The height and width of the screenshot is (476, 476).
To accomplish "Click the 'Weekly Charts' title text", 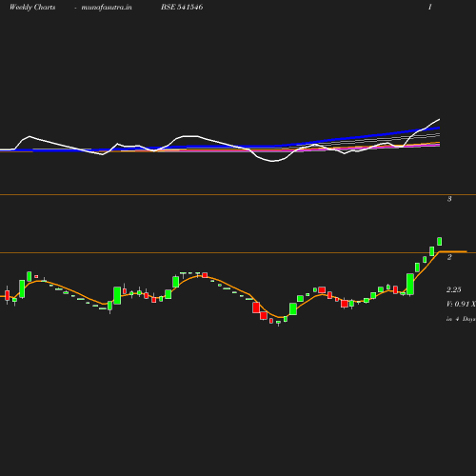I will 32,8.
